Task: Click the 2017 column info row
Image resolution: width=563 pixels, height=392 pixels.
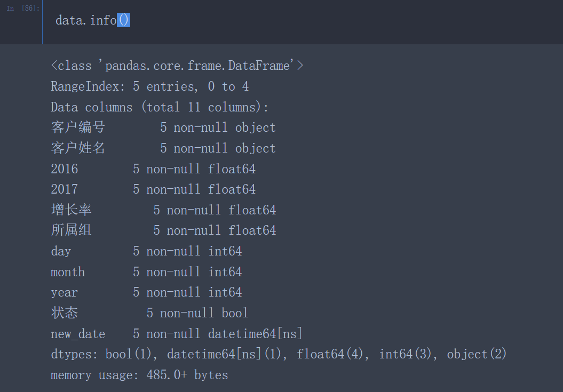Action: point(153,189)
